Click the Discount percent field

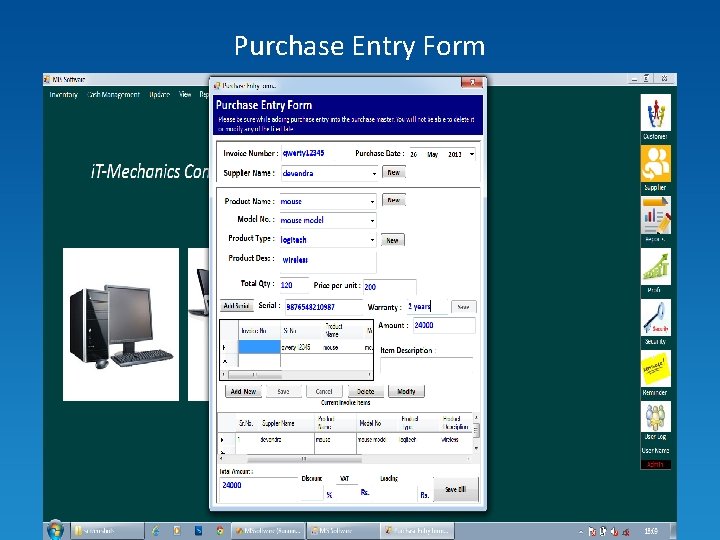coord(312,493)
